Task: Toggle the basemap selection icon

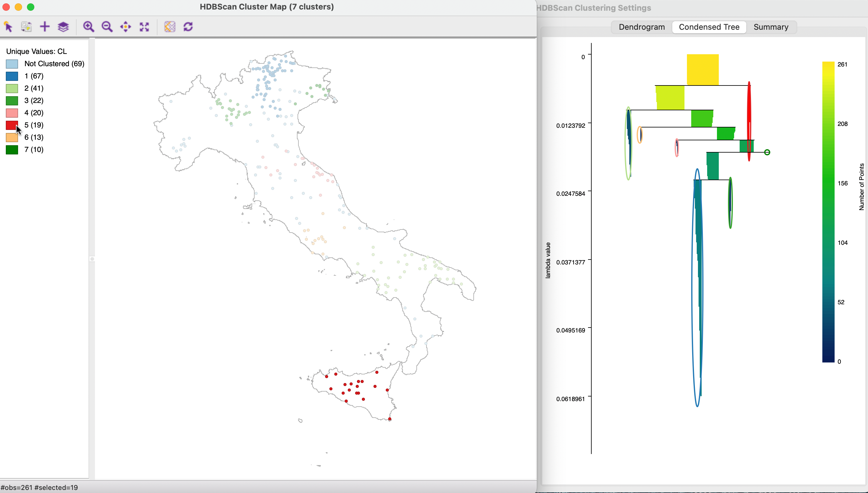Action: [170, 27]
